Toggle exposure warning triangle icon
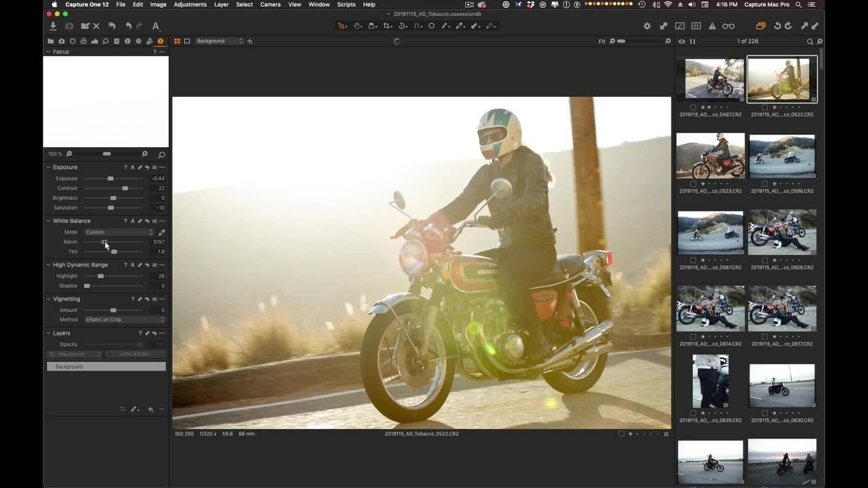Image resolution: width=868 pixels, height=488 pixels. click(712, 26)
